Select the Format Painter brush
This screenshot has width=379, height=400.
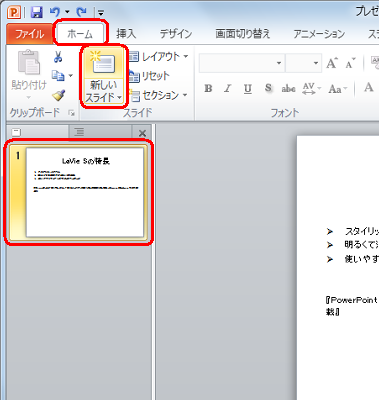(x=58, y=95)
